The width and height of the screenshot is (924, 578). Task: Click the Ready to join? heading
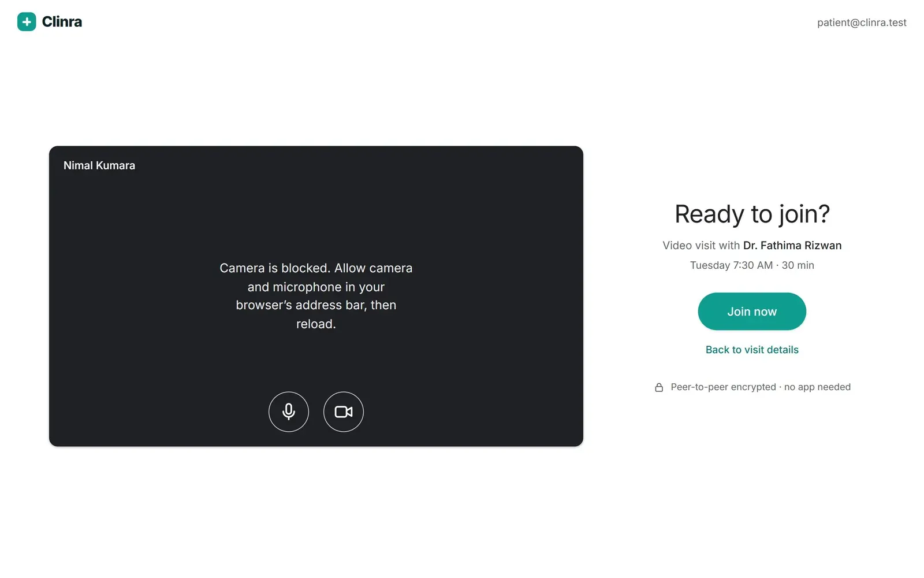point(752,214)
